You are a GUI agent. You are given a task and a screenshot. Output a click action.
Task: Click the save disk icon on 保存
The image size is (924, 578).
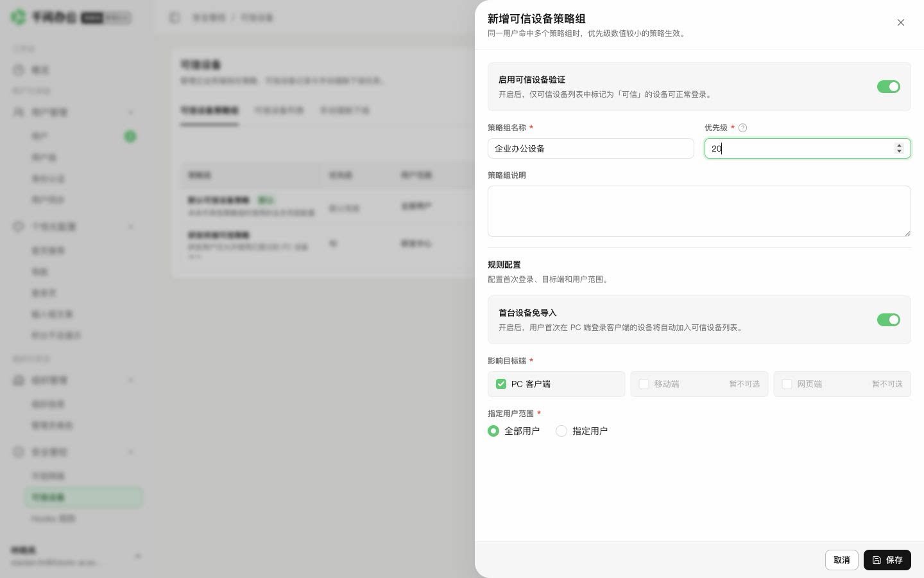(x=877, y=560)
